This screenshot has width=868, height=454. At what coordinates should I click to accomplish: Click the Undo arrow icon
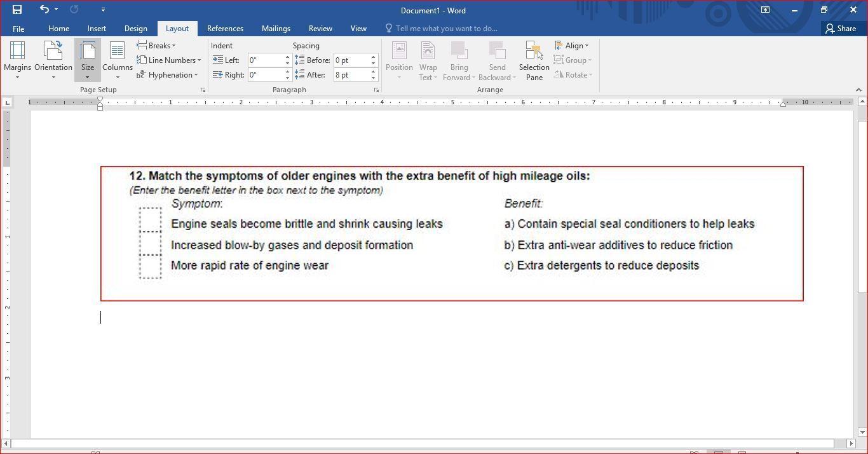pyautogui.click(x=44, y=10)
